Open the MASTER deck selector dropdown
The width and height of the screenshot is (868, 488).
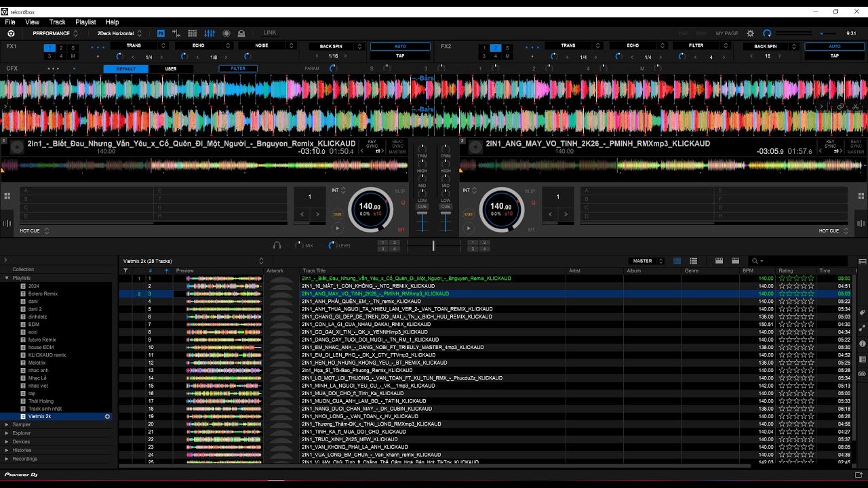coord(648,261)
